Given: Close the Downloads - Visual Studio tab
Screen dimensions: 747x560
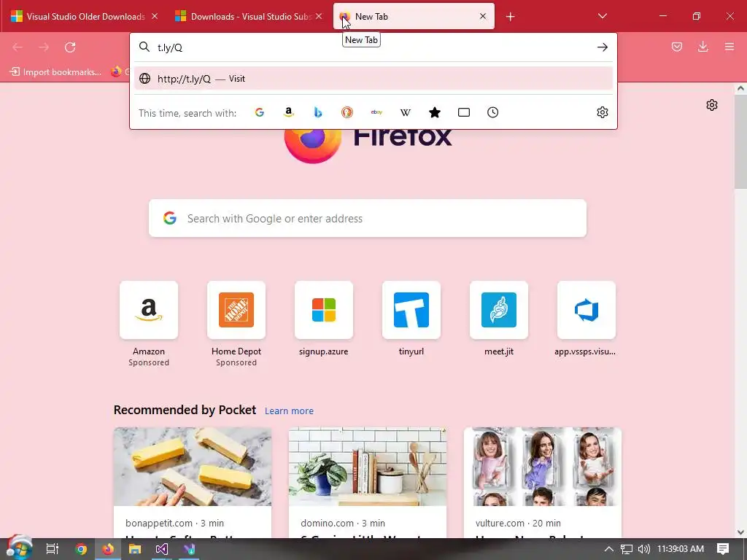Looking at the screenshot, I should [319, 16].
